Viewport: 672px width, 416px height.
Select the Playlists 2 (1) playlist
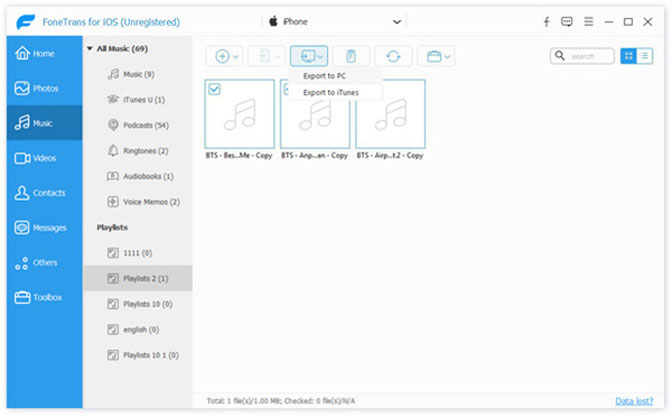pyautogui.click(x=138, y=278)
